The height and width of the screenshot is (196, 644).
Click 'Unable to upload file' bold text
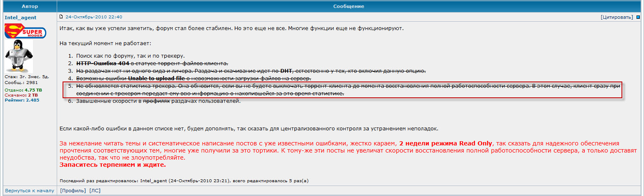[156, 79]
